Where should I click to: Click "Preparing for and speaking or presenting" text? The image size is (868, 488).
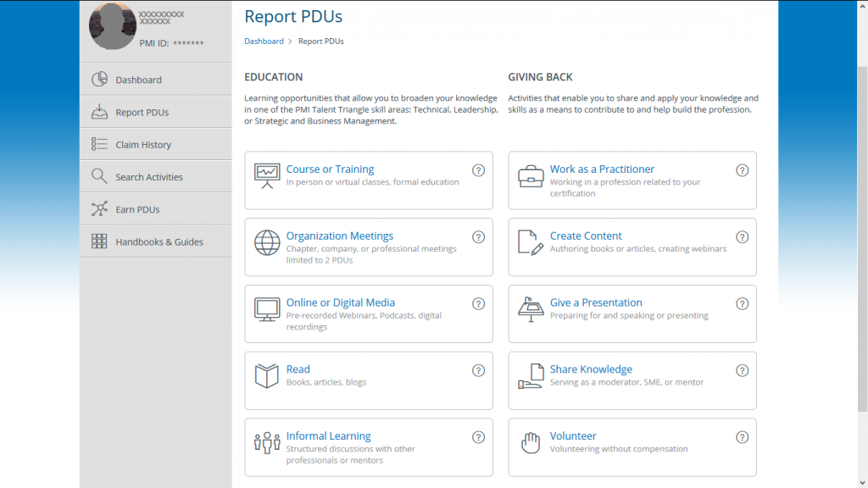point(629,315)
